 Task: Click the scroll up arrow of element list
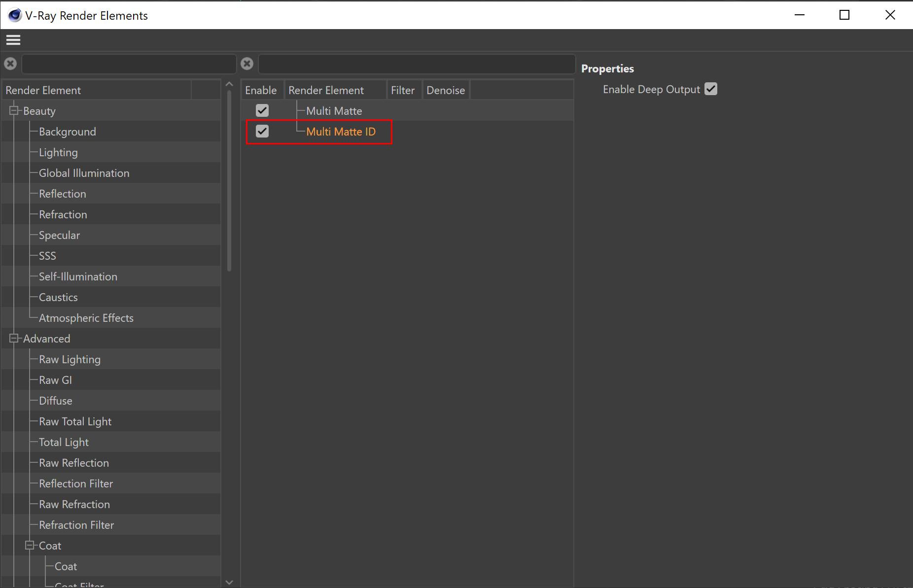click(x=229, y=84)
